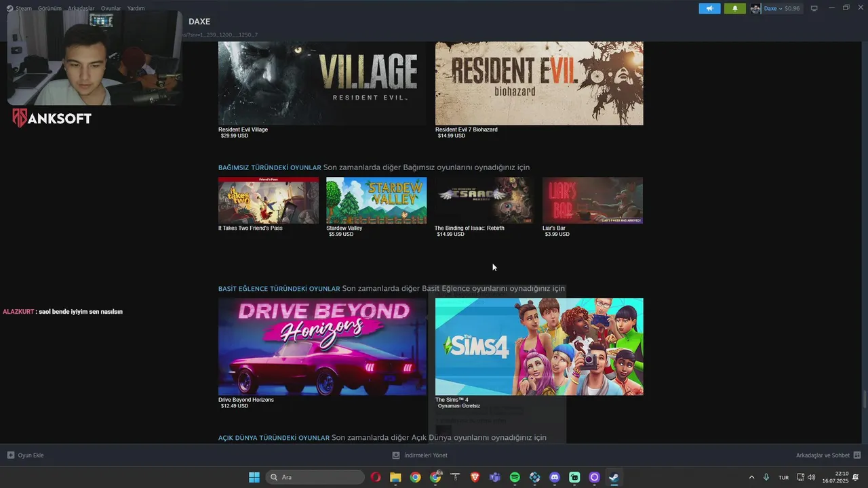Open the Windows Start menu
The width and height of the screenshot is (868, 488).
pyautogui.click(x=254, y=477)
